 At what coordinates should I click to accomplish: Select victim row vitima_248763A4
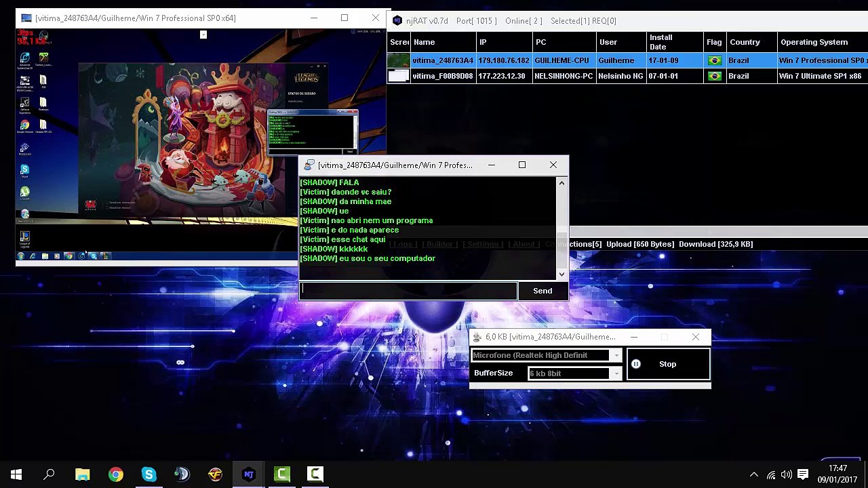pos(627,60)
